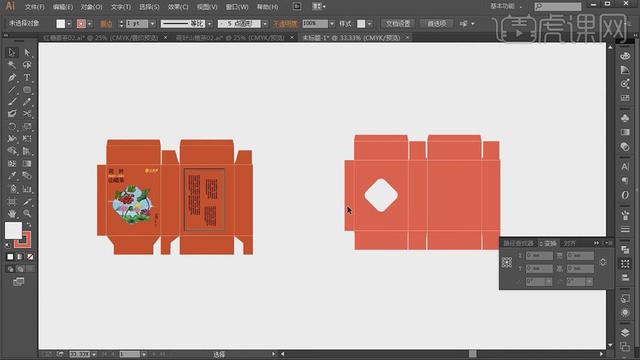The image size is (640, 360).
Task: Reset to default fill and stroke
Action: (8, 245)
